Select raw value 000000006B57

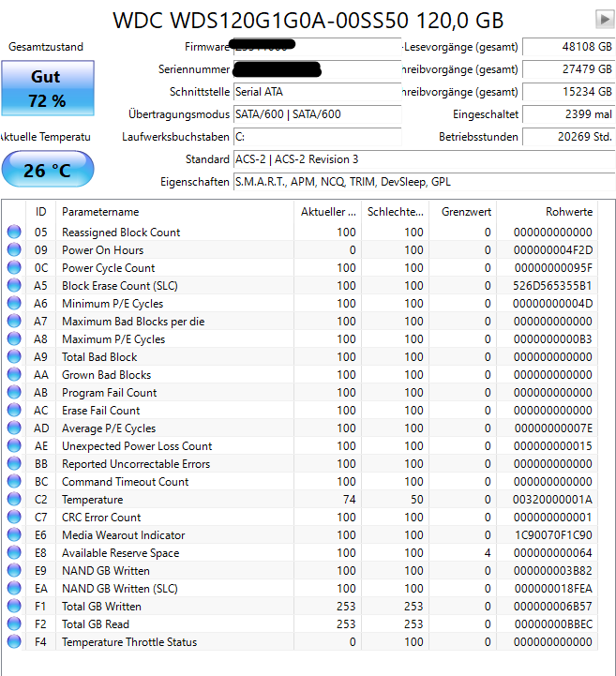(x=552, y=607)
